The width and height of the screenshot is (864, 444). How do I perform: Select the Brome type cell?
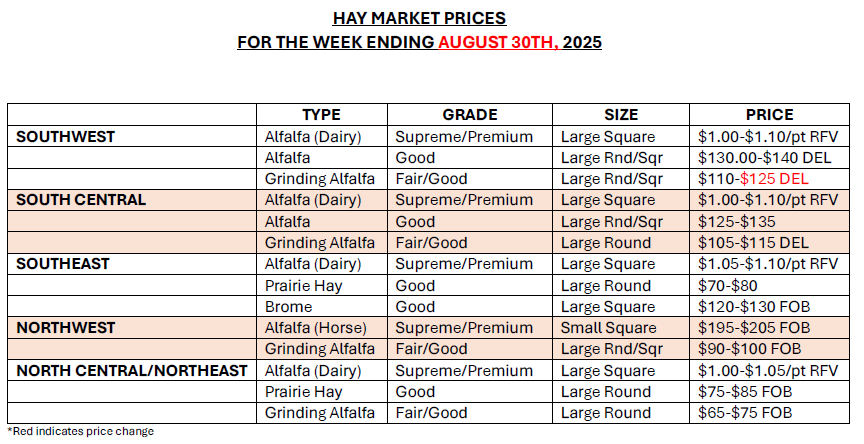[288, 307]
